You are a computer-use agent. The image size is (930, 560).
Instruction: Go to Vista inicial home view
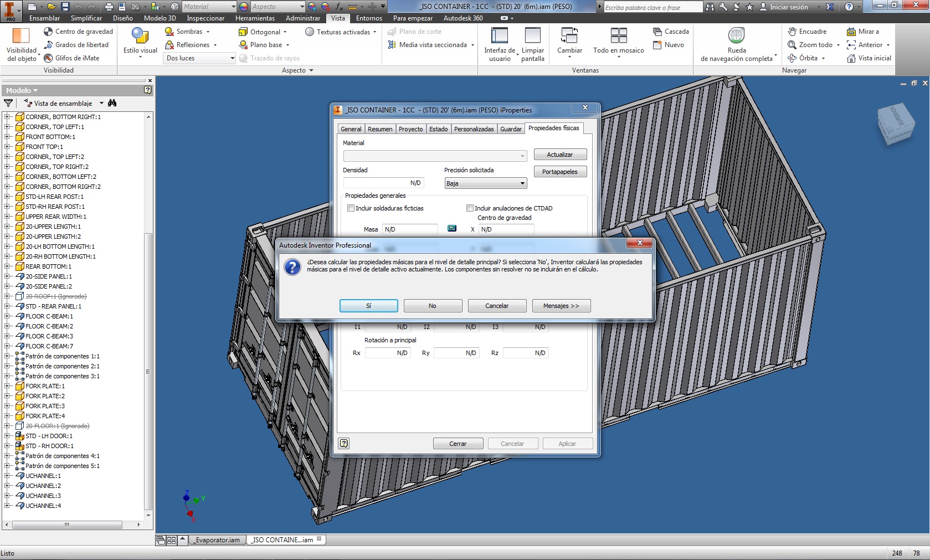coord(869,58)
